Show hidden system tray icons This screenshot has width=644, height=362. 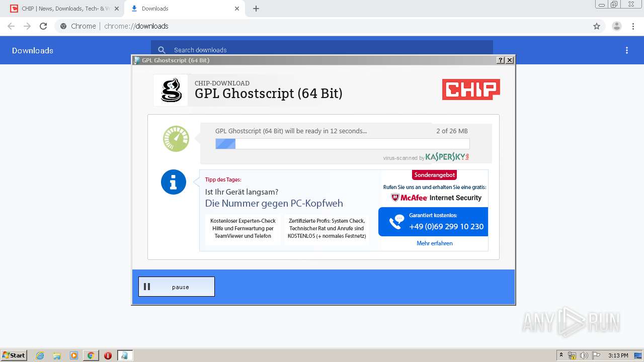click(x=561, y=355)
